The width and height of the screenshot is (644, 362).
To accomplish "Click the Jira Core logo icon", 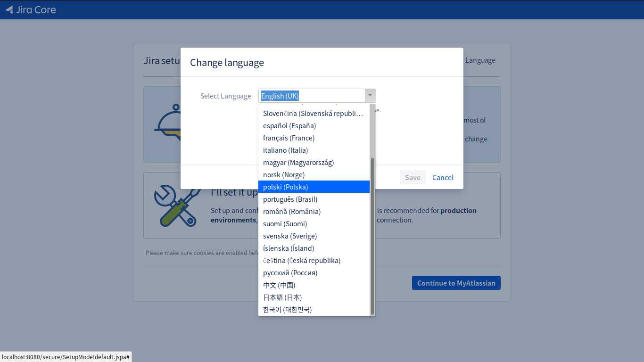I will click(x=9, y=9).
